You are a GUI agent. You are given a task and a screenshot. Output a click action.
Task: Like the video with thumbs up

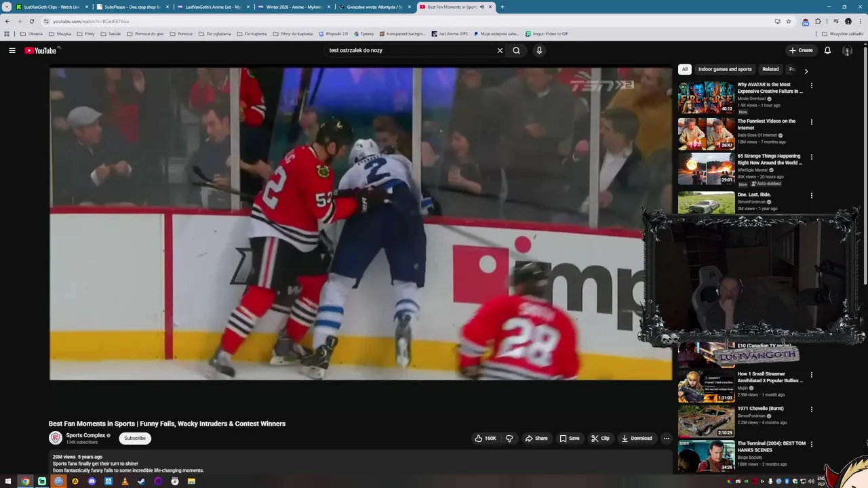[486, 439]
